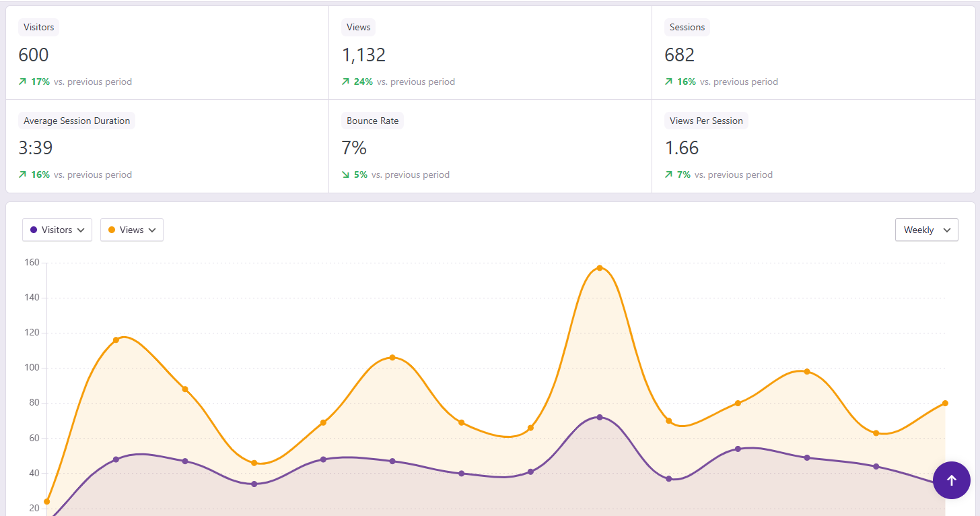Click the 1,132 views value
This screenshot has width=980, height=516.
point(364,55)
